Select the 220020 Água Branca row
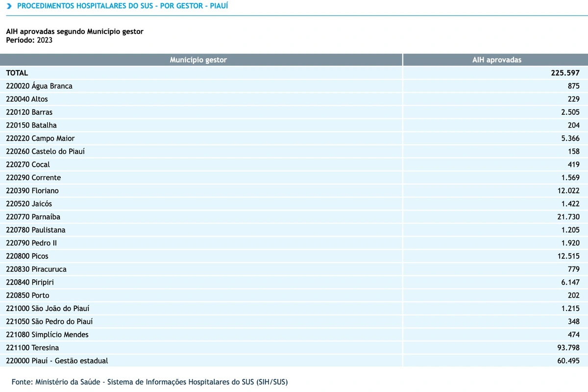The width and height of the screenshot is (588, 392). (294, 86)
